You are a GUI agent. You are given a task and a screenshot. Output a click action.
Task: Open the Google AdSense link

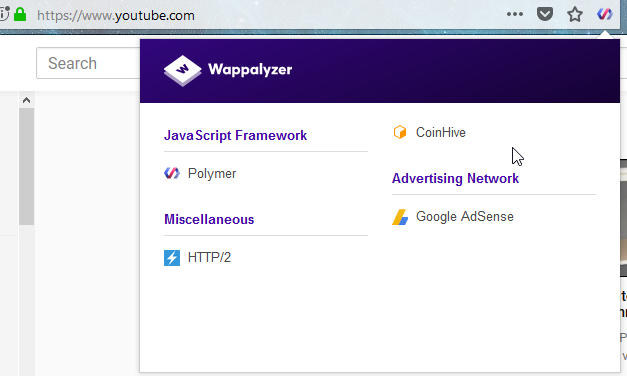tap(465, 216)
